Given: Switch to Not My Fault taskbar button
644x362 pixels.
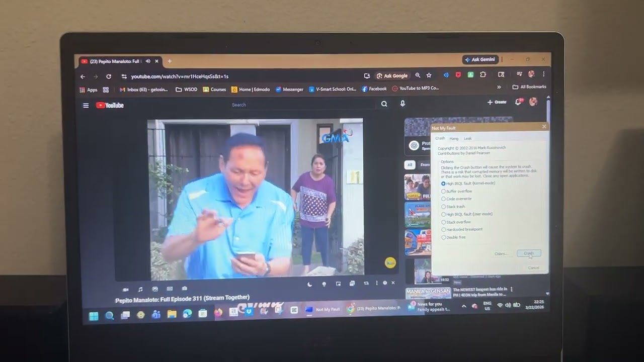Looking at the screenshot, I should pos(323,310).
